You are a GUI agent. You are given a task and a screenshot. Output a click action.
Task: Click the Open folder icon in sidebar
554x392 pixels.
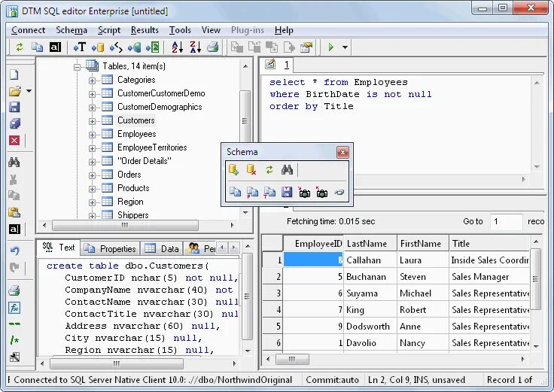click(x=14, y=91)
